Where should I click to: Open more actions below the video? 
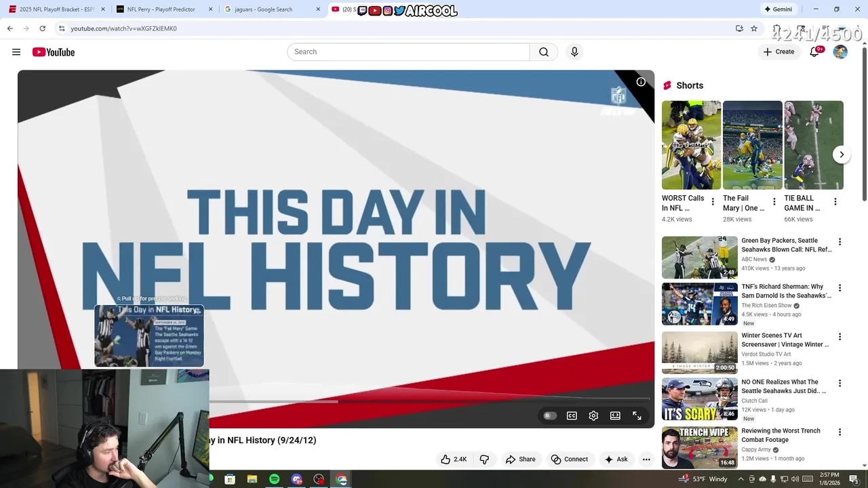point(646,459)
